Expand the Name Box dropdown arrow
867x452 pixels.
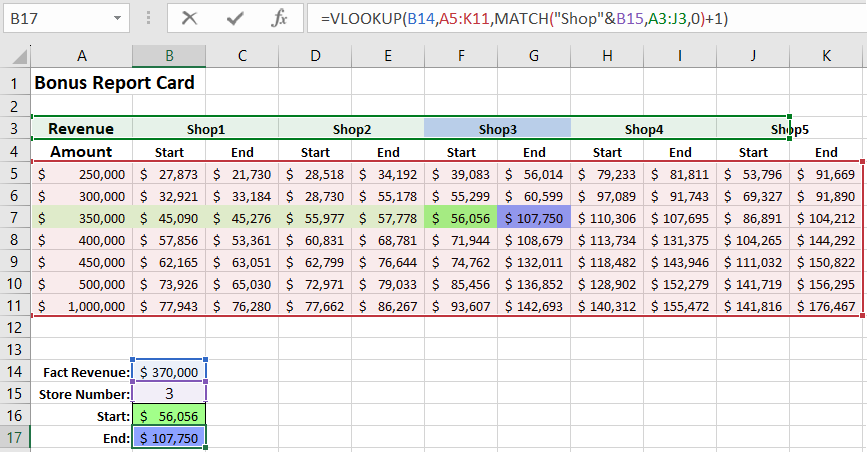pos(119,18)
